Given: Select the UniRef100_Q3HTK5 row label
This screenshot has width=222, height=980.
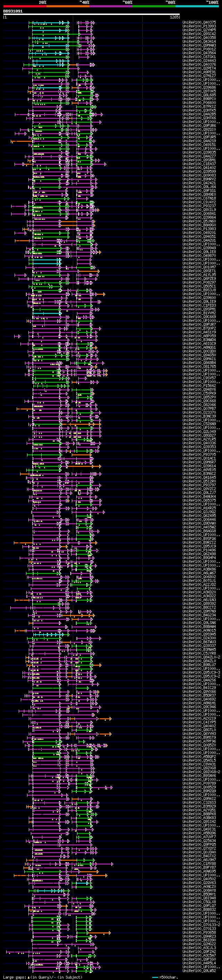Looking at the screenshot, I should 199,110.
